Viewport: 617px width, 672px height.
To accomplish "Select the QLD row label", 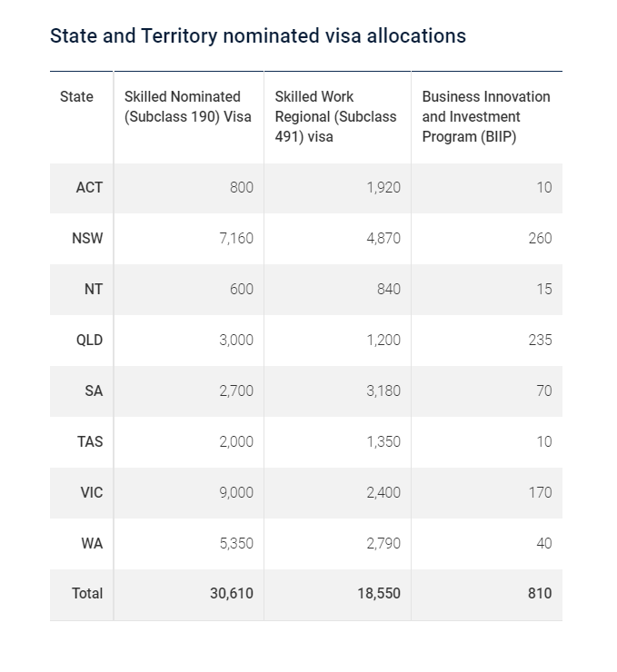I will pos(89,341).
